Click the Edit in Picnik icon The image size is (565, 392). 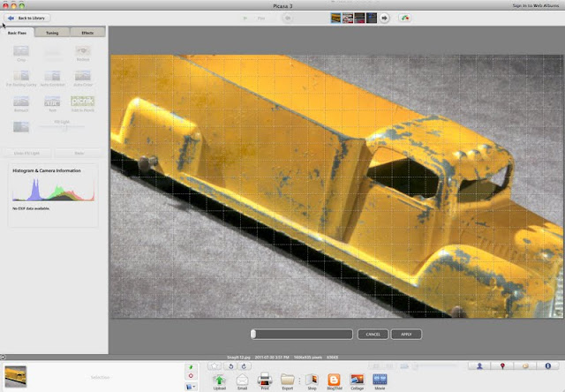83,102
